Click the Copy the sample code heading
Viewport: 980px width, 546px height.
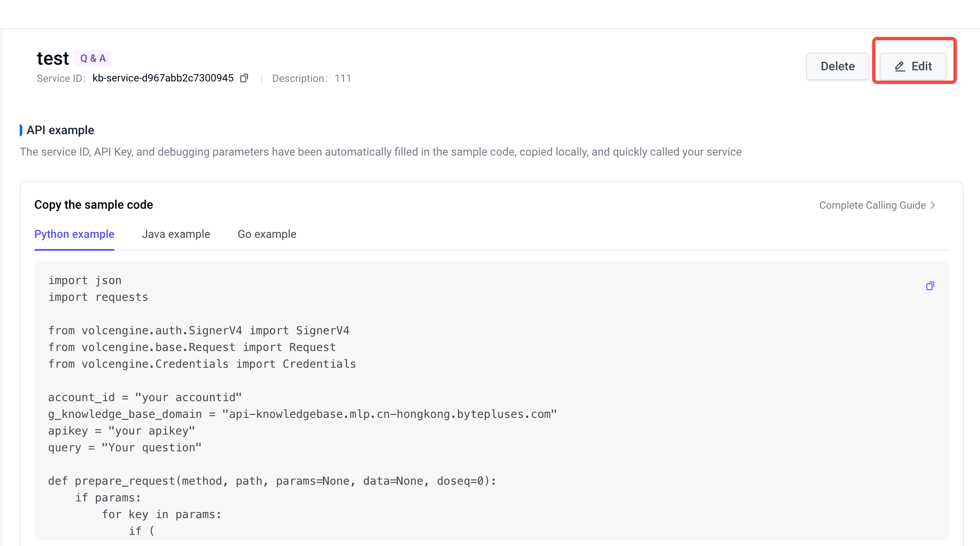tap(93, 205)
